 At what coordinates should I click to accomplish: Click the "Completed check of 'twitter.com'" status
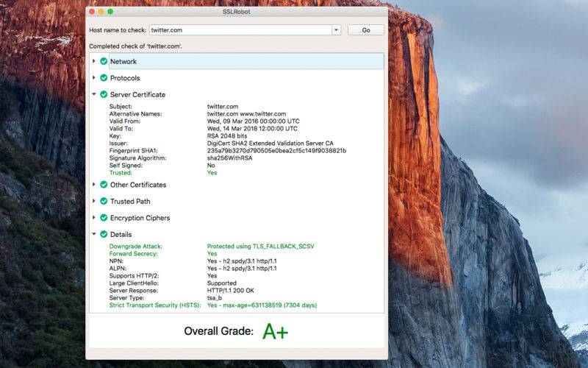pyautogui.click(x=135, y=46)
